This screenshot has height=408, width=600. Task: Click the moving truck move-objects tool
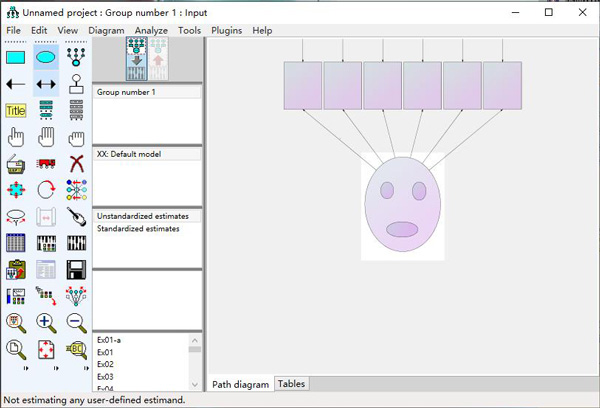point(46,163)
